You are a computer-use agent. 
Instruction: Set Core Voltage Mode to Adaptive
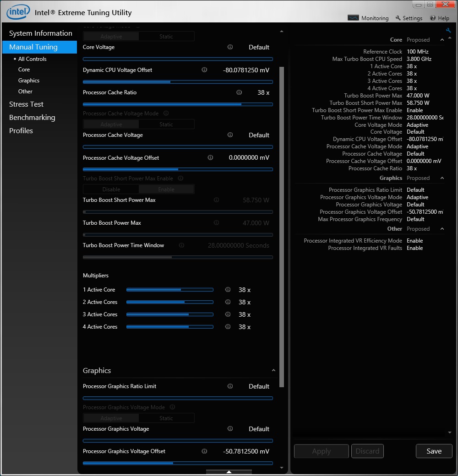(x=111, y=37)
